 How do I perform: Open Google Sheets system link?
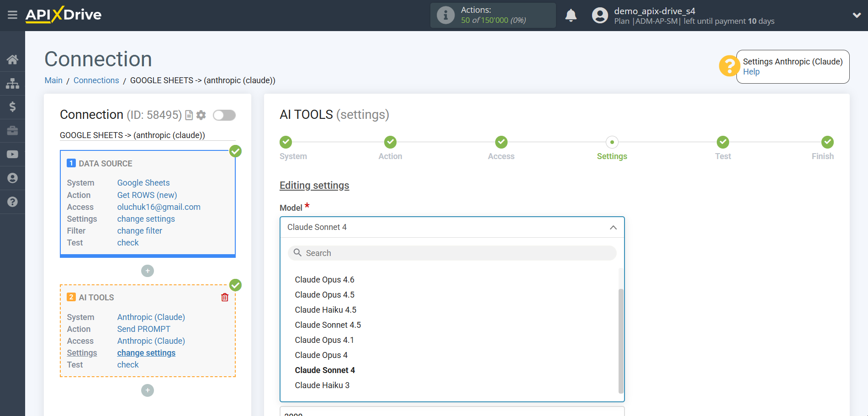[x=143, y=183]
